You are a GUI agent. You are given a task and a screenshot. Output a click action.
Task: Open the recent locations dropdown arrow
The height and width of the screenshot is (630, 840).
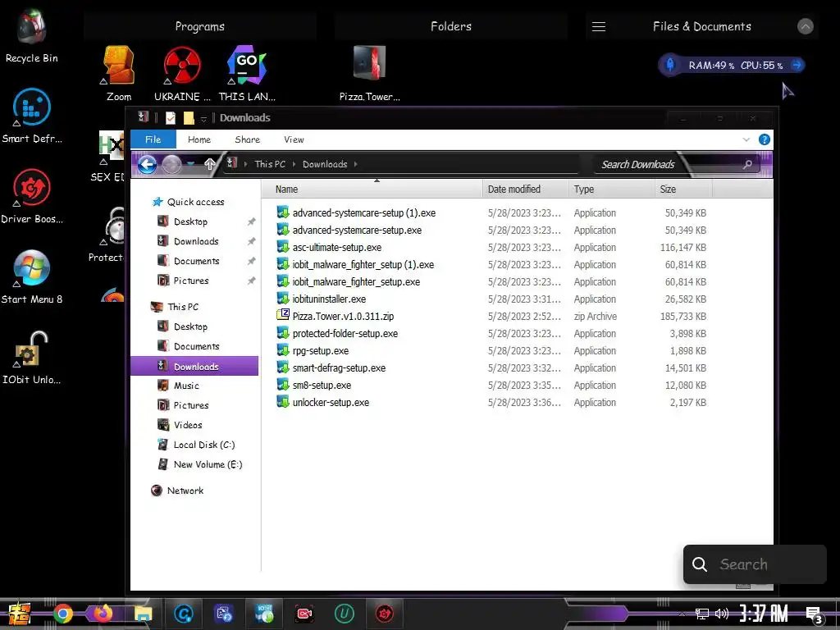[190, 164]
